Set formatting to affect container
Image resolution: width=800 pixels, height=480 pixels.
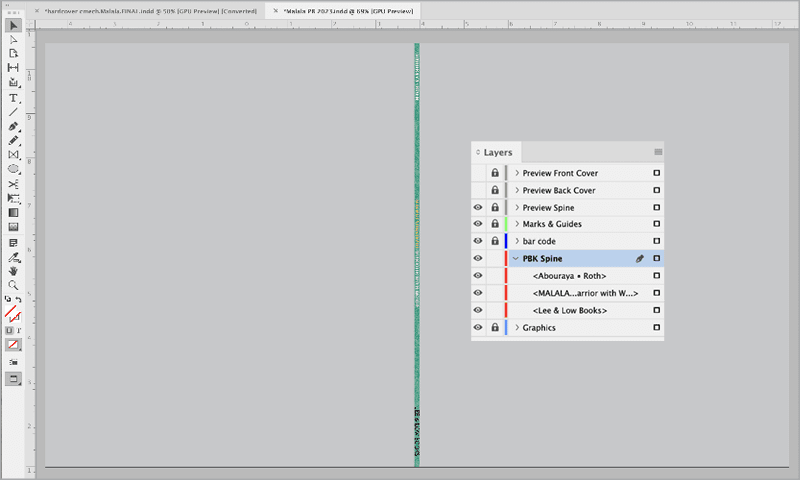tap(9, 331)
